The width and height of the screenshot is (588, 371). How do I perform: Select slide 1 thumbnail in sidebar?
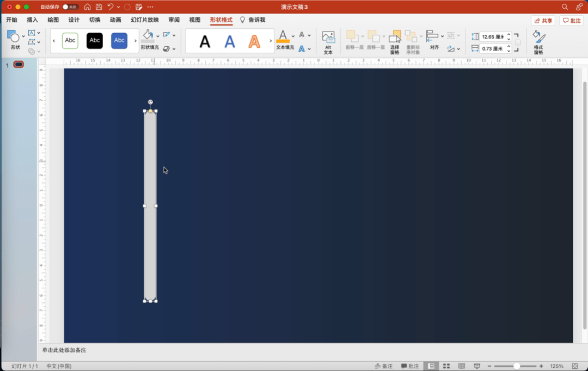click(19, 65)
